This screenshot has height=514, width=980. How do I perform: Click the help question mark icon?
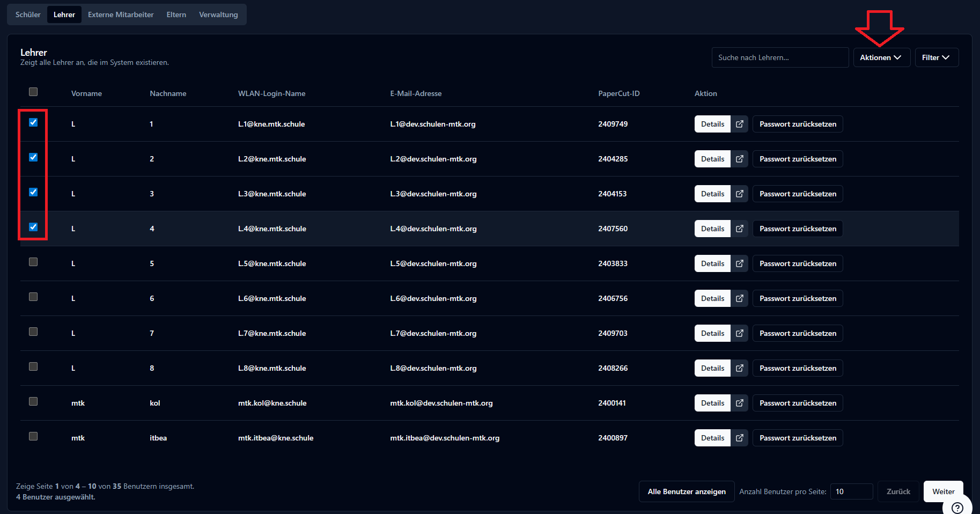(x=957, y=508)
